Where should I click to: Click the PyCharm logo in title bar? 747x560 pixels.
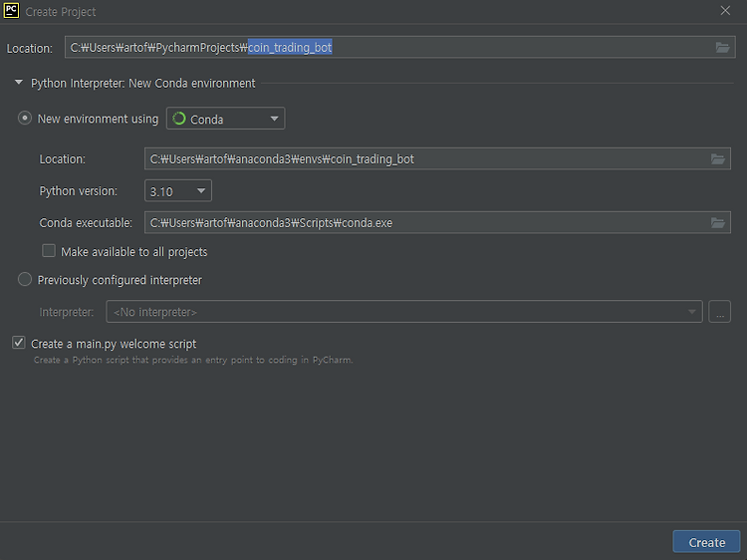[x=11, y=11]
